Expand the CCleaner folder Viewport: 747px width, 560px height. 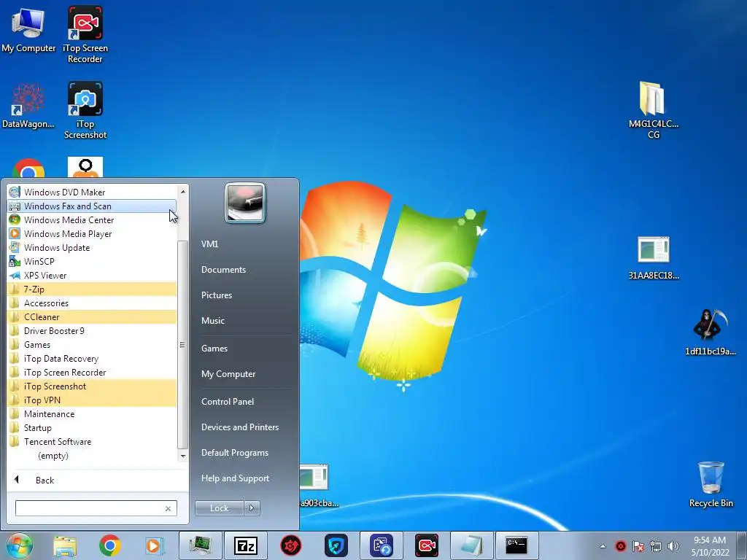point(92,316)
